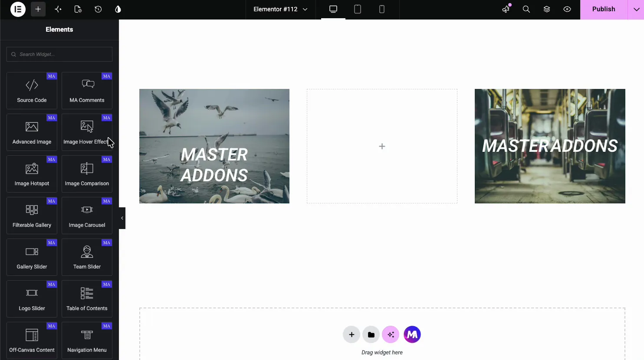This screenshot has width=644, height=360.
Task: Switch to tablet responsive view
Action: coord(358,9)
